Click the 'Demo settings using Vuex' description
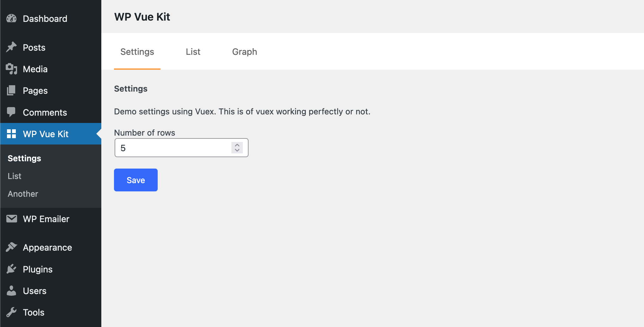Screen dimensions: 644x327 pos(242,112)
